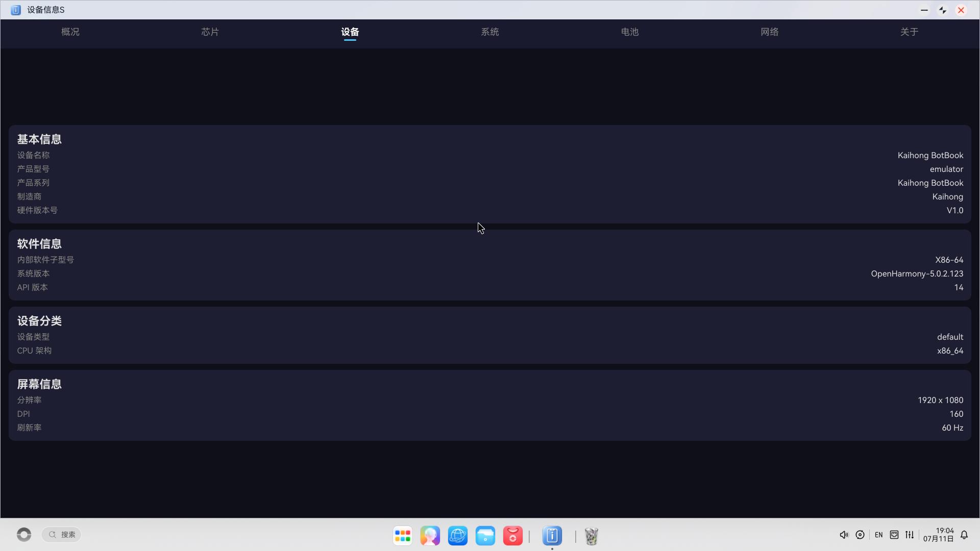Click the circular record icon in tray

click(x=860, y=535)
